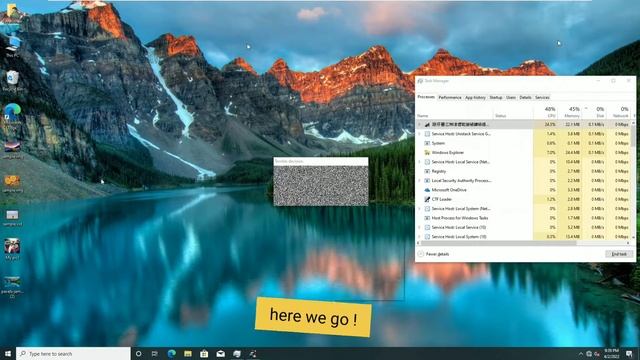Select the Recycle Bin desktop icon

click(x=12, y=81)
